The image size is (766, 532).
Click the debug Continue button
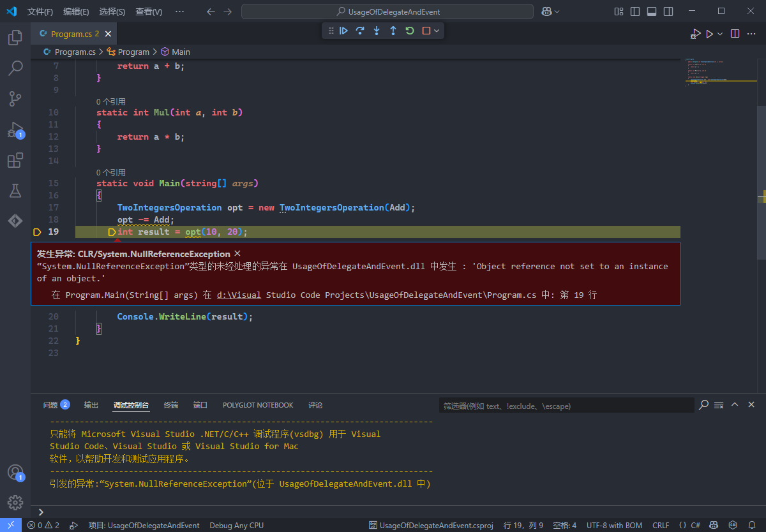point(343,31)
